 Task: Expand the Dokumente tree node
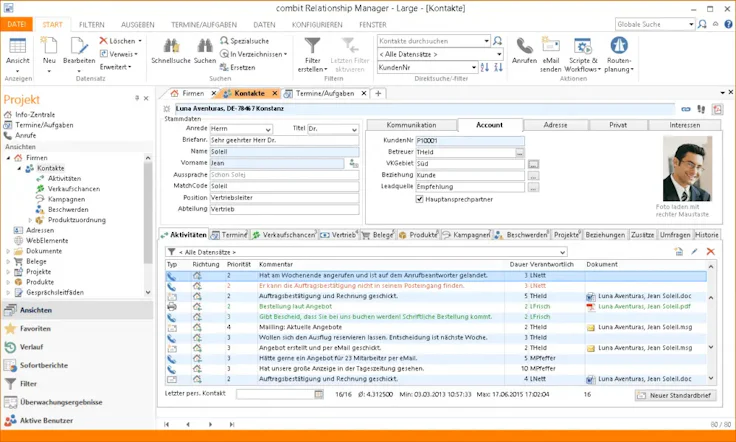pos(8,251)
